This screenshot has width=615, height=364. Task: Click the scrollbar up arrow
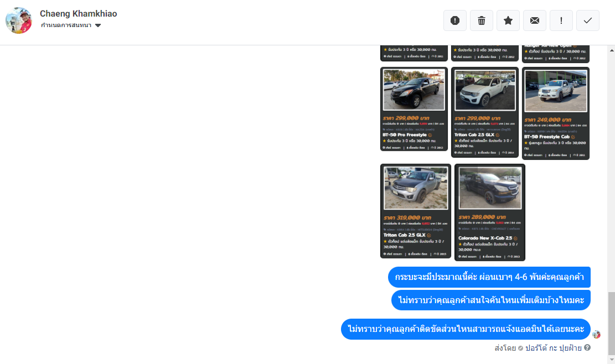coord(612,50)
